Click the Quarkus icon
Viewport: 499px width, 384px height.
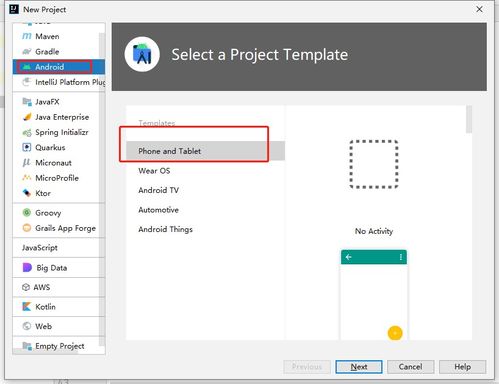tap(27, 147)
